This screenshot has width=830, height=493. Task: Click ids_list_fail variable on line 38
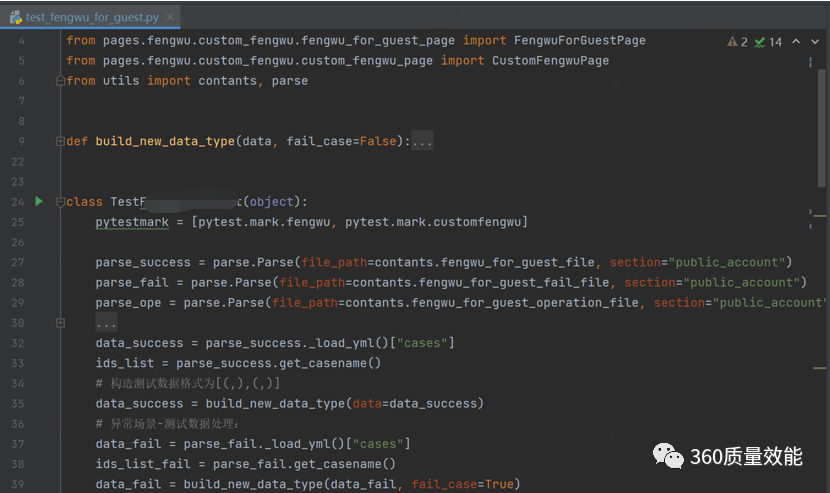point(143,464)
